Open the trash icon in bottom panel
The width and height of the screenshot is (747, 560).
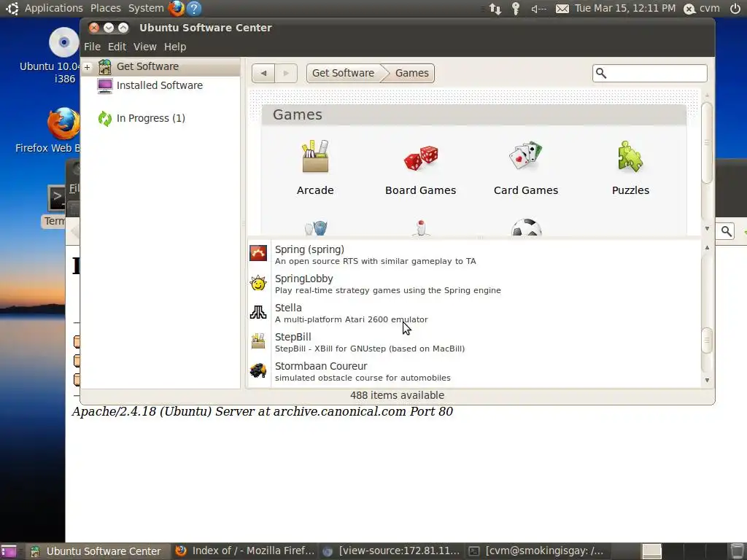point(737,551)
